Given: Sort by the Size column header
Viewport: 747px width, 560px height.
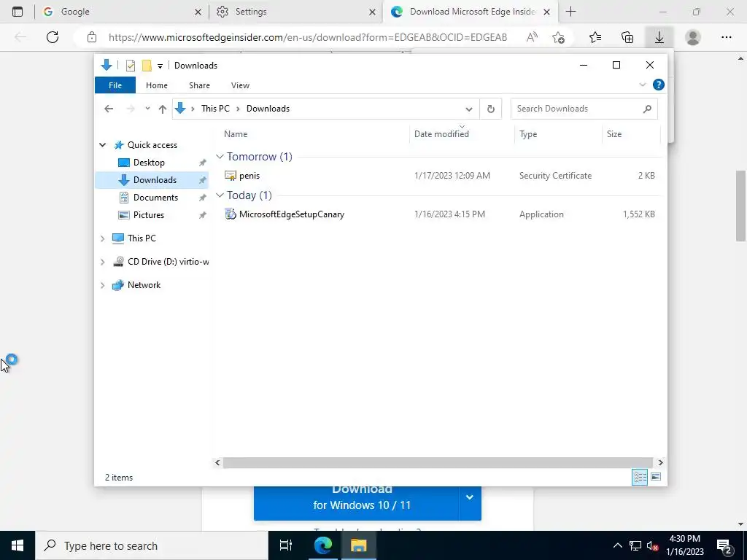Looking at the screenshot, I should click(x=631, y=134).
